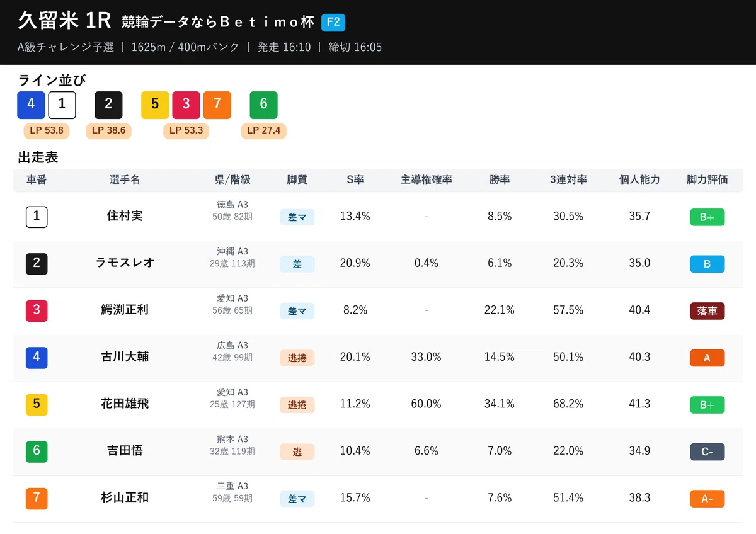Click 差 style tag for ラモスレオ
756x534 pixels.
point(297,264)
